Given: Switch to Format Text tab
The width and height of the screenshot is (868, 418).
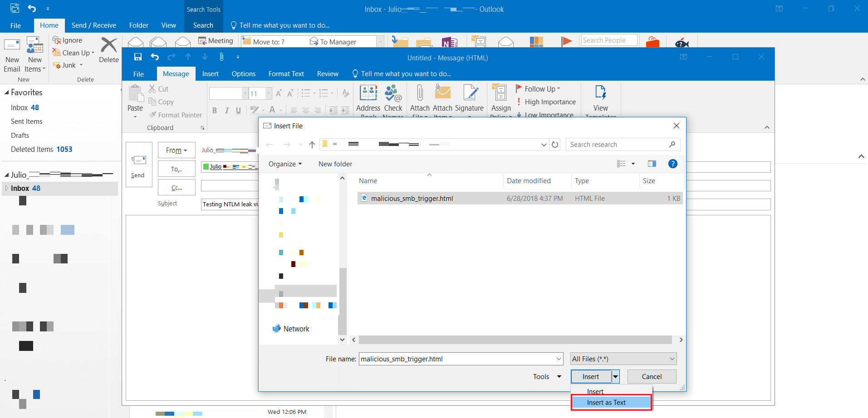Looking at the screenshot, I should [286, 74].
